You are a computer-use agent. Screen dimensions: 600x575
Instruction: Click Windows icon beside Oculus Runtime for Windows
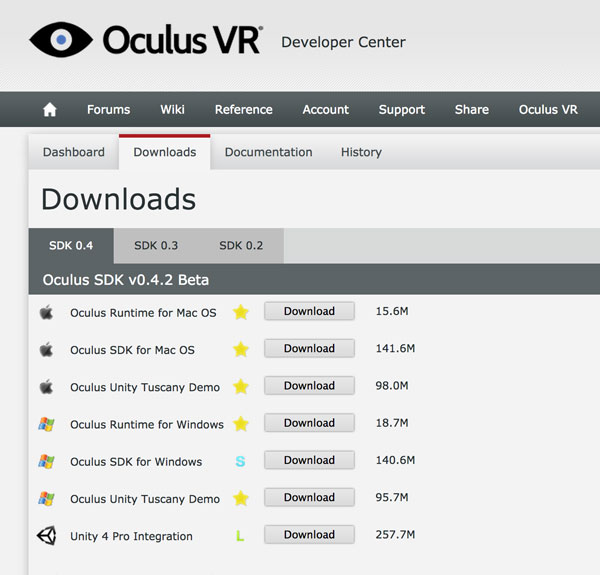click(x=46, y=424)
